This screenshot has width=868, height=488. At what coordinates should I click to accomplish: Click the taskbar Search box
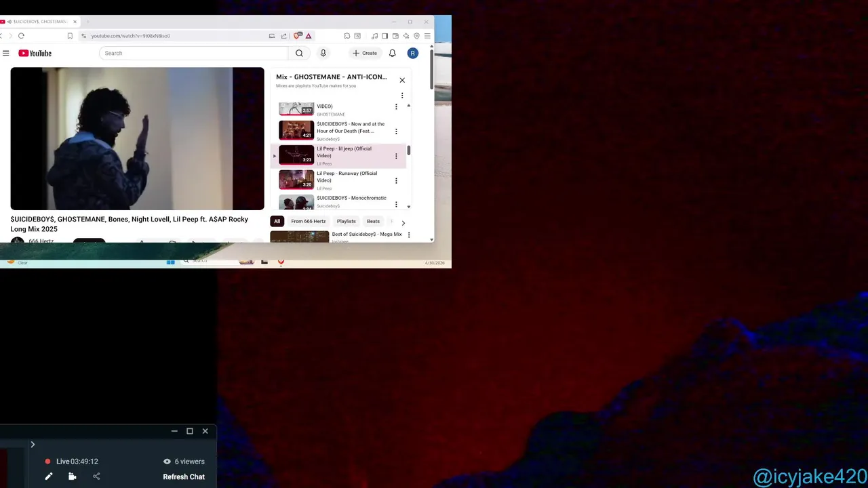point(209,261)
